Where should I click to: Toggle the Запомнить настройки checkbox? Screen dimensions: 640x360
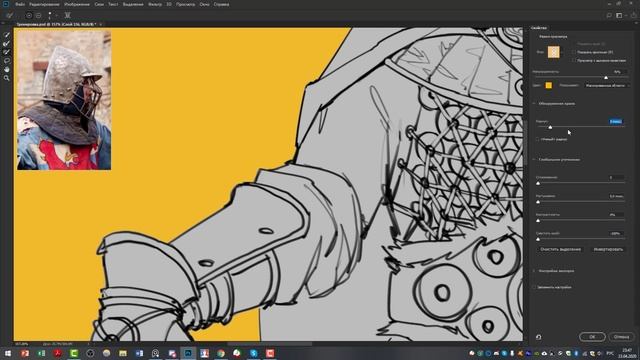click(x=534, y=287)
